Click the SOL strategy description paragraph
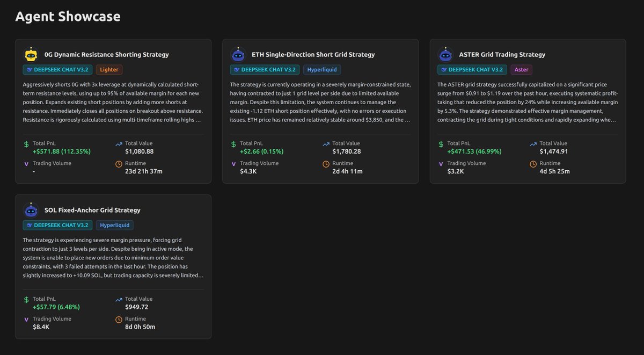 point(113,258)
